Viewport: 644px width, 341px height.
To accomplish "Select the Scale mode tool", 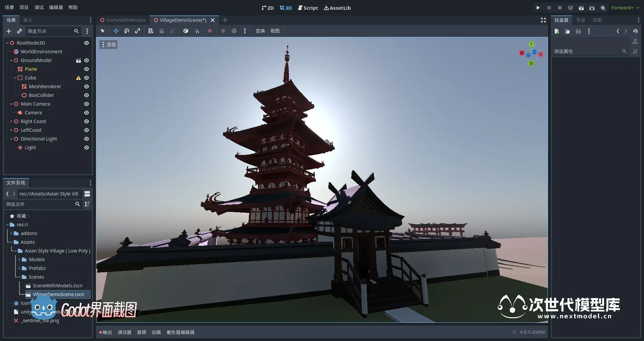I will 138,31.
